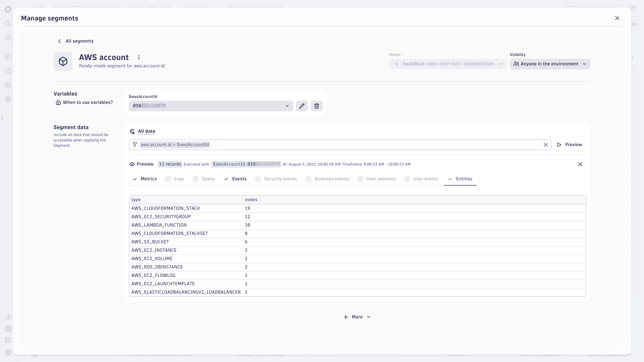Image resolution: width=644 pixels, height=362 pixels.
Task: Open the AWS account three-dot menu
Action: (139, 57)
